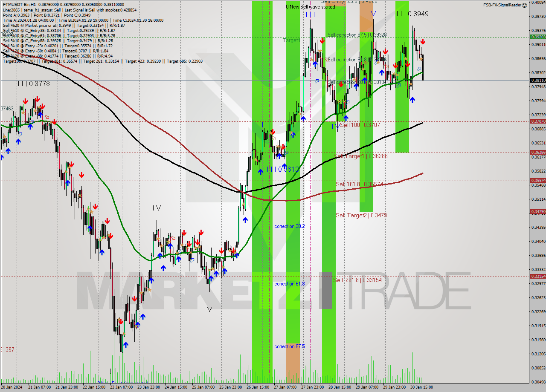The image size is (546, 392).
Task: Click the 'Sell 161.8 | 0.35574' label
Action: click(x=360, y=184)
